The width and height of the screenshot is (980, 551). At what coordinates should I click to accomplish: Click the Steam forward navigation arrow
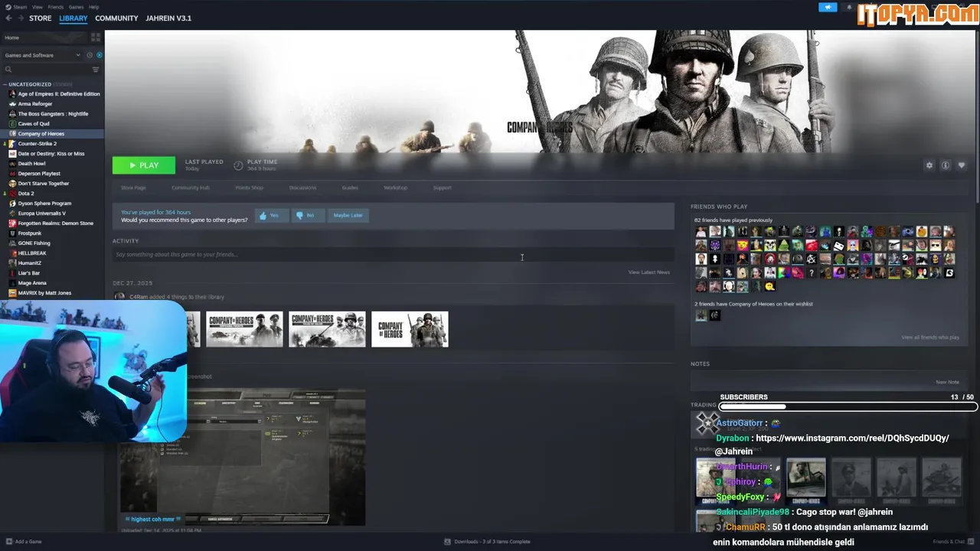click(x=20, y=18)
